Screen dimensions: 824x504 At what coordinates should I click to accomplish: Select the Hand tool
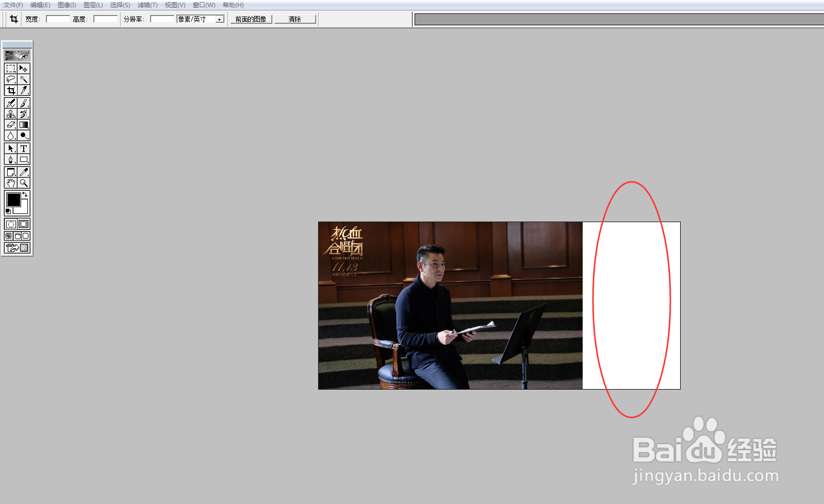click(11, 183)
